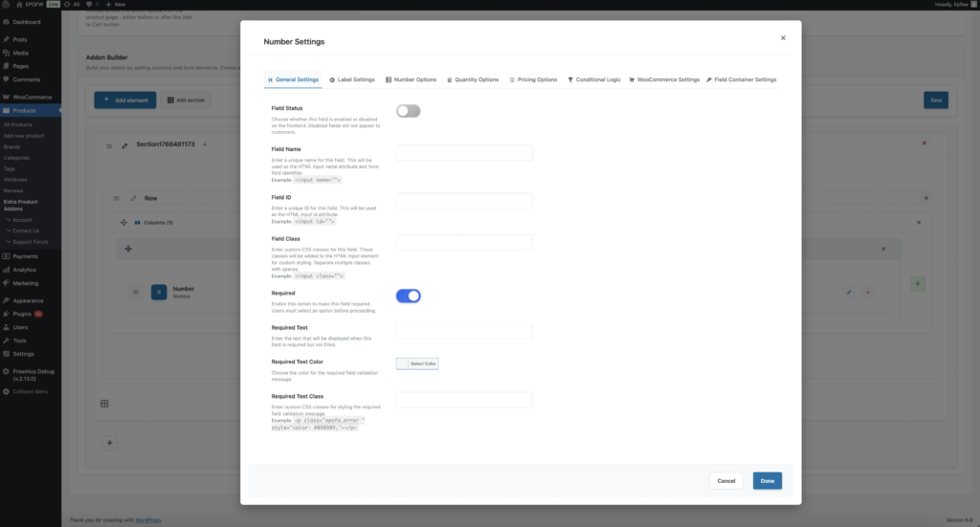Close the Number Settings dialog with X
Screen dimensions: 980x527
pos(783,38)
